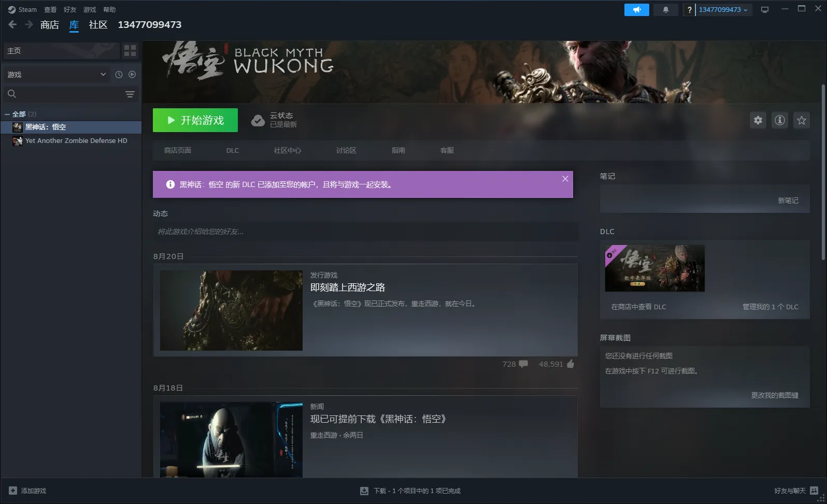This screenshot has height=504, width=827.
Task: Open the library filter options icon
Action: [130, 94]
